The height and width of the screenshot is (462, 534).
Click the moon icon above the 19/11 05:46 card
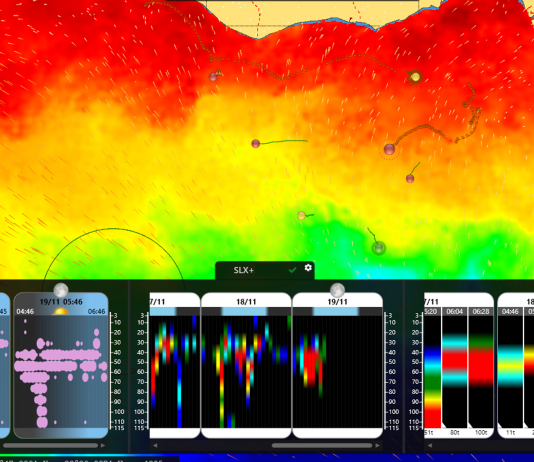61,290
